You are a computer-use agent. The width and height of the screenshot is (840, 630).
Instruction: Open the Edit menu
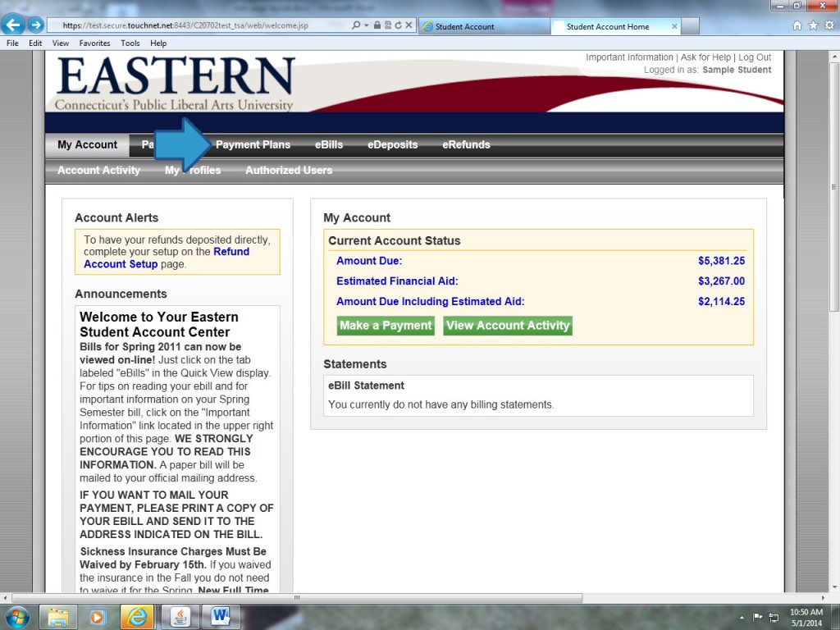pos(35,43)
